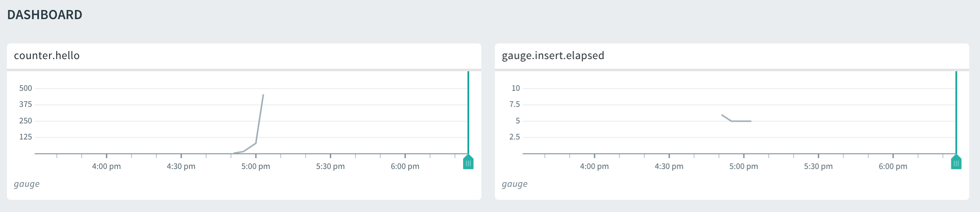Click the counter.hello panel title
This screenshot has width=980, height=212.
click(47, 56)
